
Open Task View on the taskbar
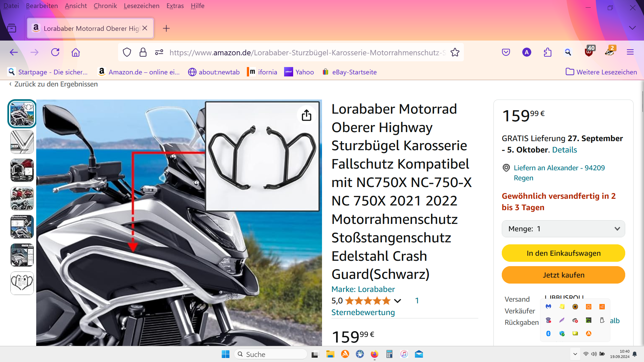point(315,354)
